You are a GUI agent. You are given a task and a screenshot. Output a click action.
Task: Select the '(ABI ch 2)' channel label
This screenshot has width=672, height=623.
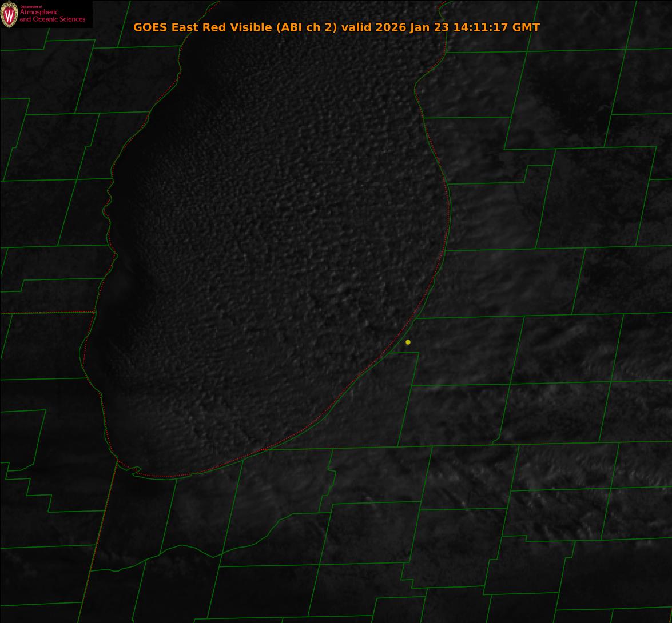click(x=307, y=27)
